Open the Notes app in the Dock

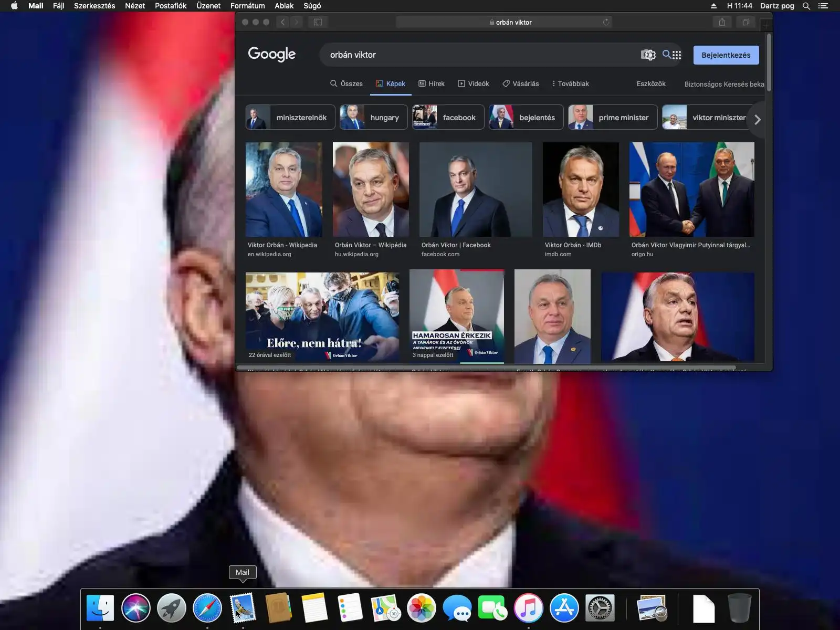tap(314, 608)
